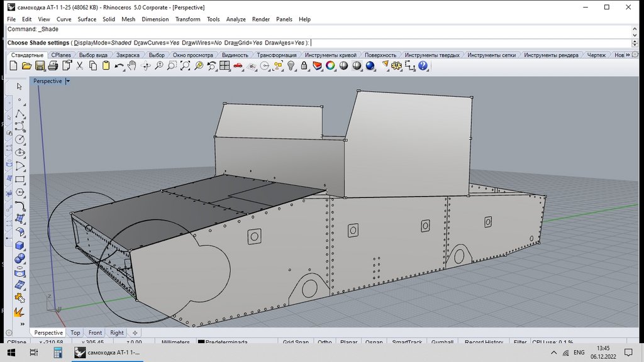Switch to the Трансформация toolbar tab
This screenshot has height=362, width=644.
tap(277, 55)
